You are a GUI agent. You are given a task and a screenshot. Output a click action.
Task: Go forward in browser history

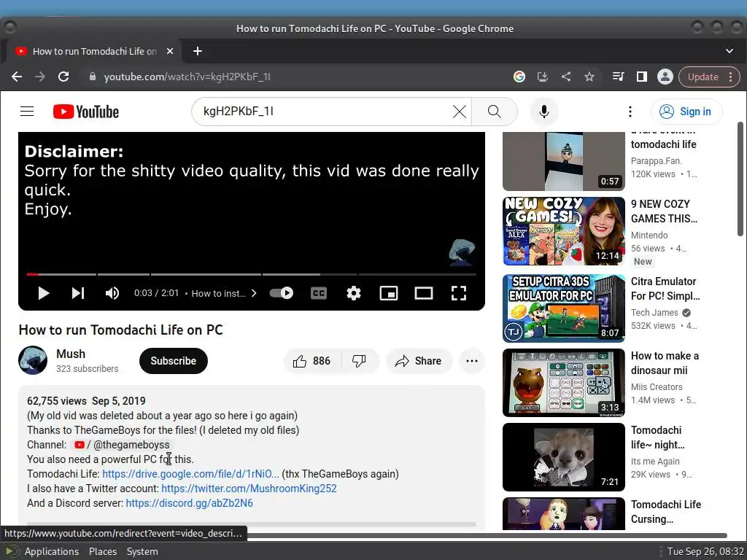pos(40,77)
